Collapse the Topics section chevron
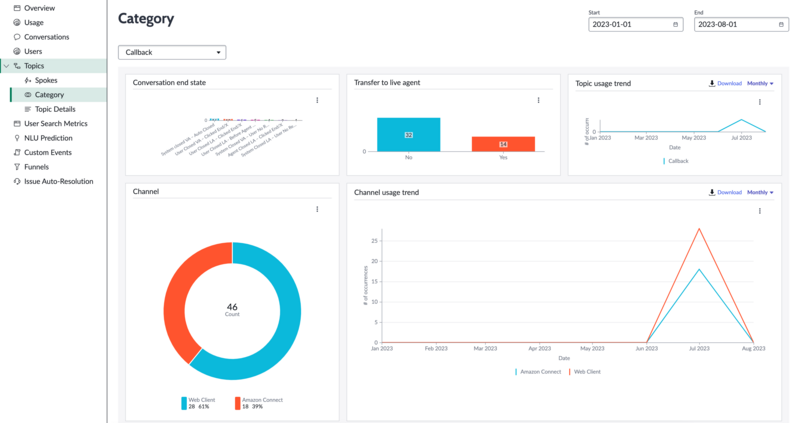This screenshot has width=800, height=423. (7, 66)
